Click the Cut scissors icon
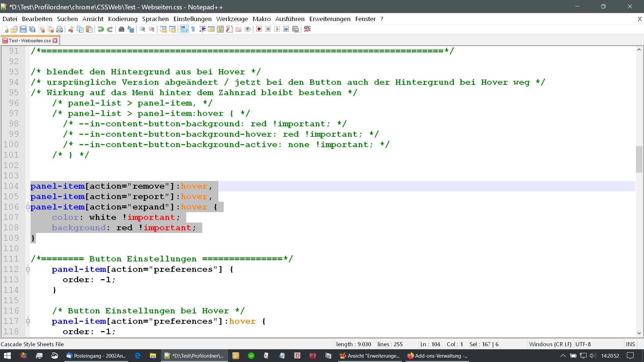The height and width of the screenshot is (362, 644). point(71,29)
